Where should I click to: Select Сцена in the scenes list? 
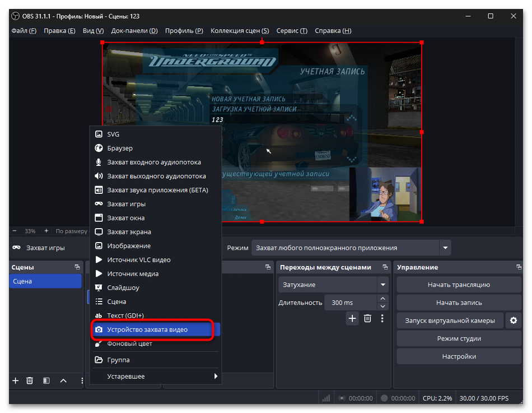tap(45, 281)
